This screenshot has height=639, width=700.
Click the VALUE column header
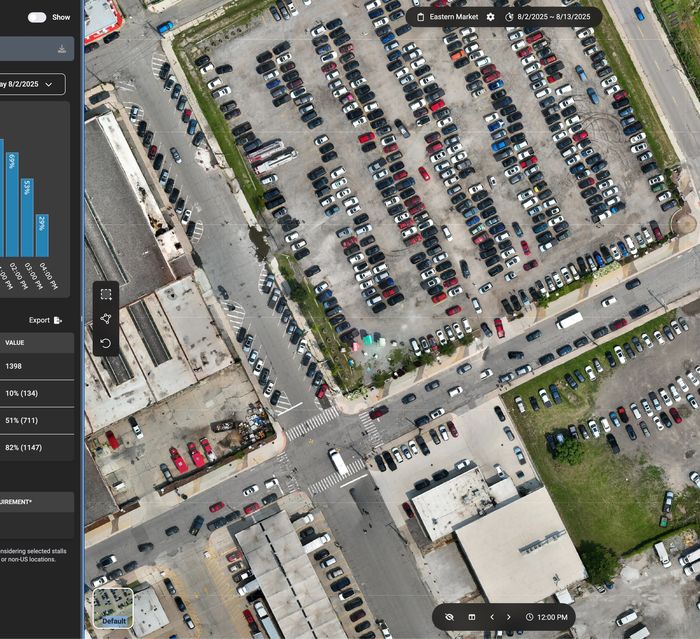(15, 343)
